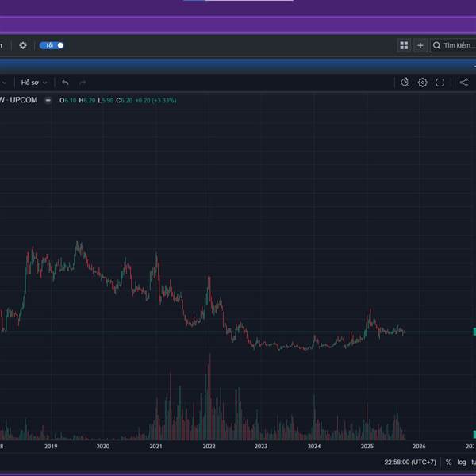Viewport: 476px width, 476px height.
Task: Collapse the legend with the minus button
Action: (x=48, y=100)
